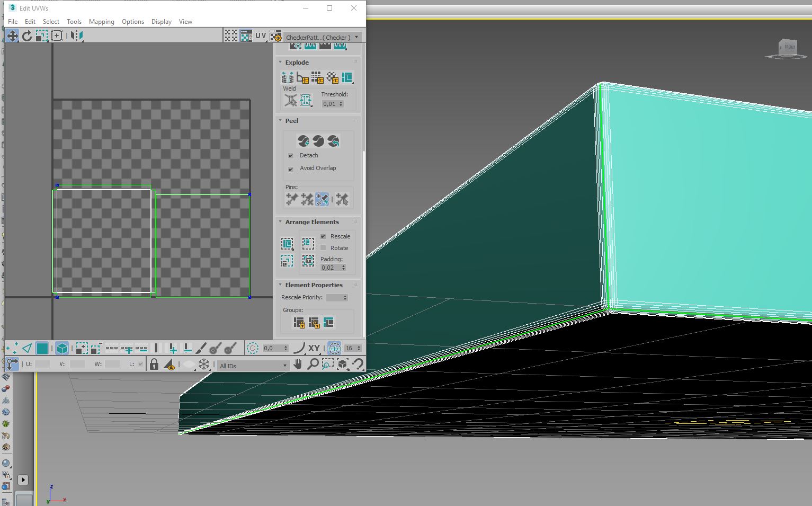Open the Mapping menu

coord(101,22)
